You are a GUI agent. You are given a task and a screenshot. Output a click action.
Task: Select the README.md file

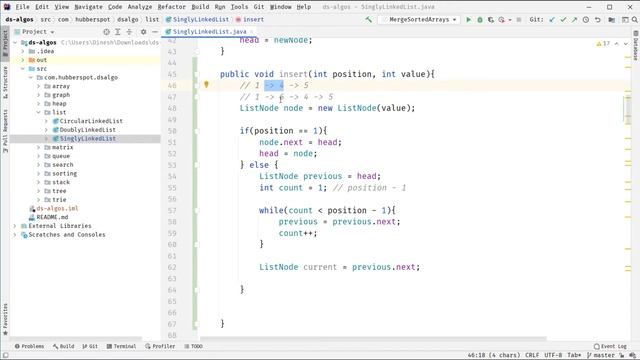click(x=52, y=217)
